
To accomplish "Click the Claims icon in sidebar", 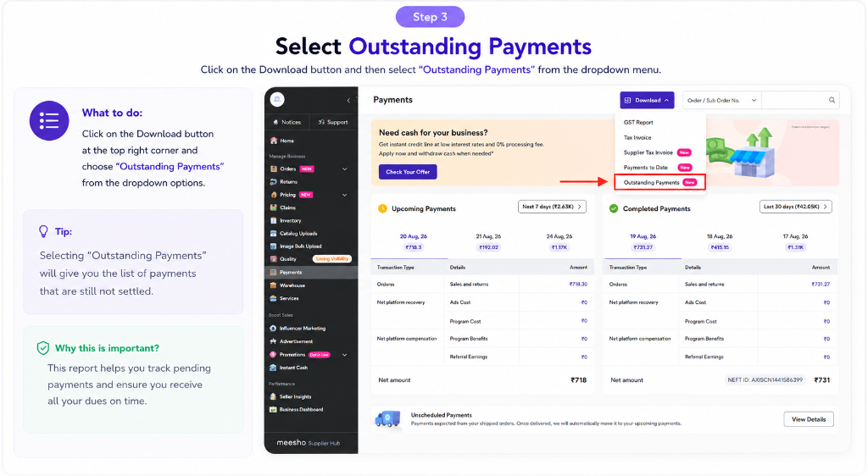I will [x=273, y=208].
